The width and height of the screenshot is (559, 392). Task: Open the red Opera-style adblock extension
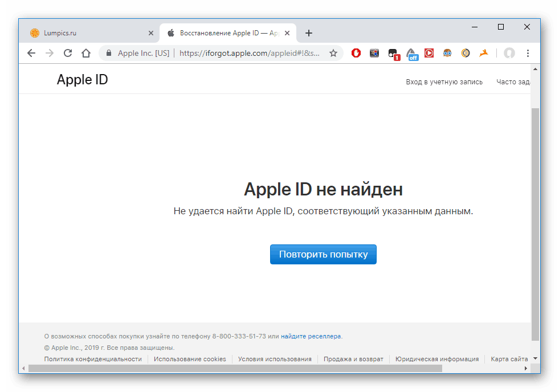[x=356, y=53]
